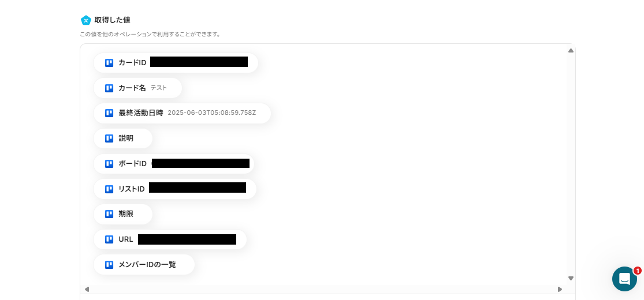Click the scroll left arrow

pyautogui.click(x=87, y=290)
